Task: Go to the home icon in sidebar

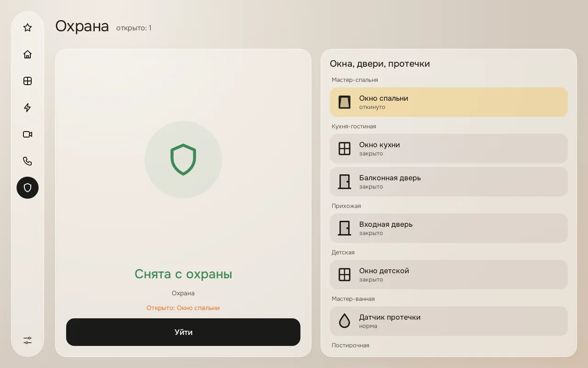Action: click(x=28, y=54)
